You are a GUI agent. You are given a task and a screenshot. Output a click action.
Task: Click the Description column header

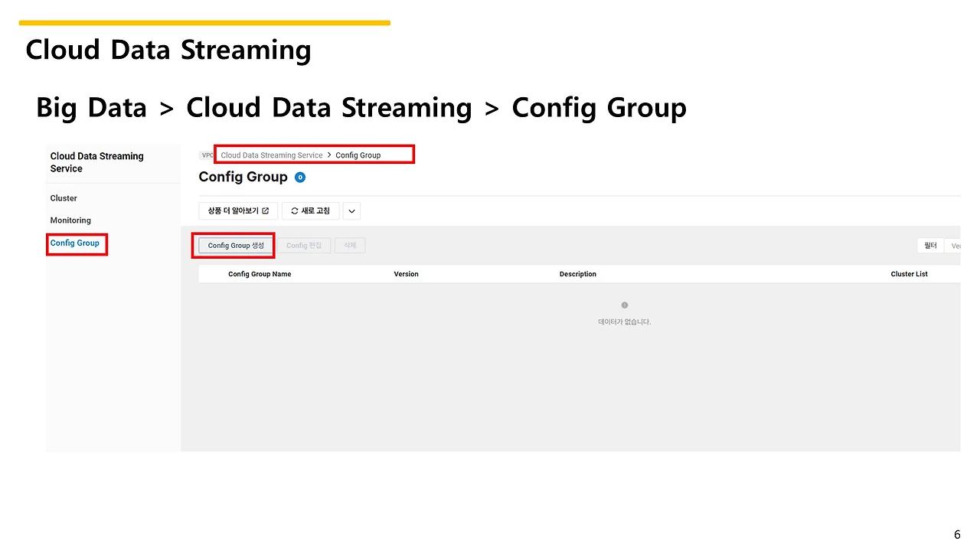coord(578,274)
